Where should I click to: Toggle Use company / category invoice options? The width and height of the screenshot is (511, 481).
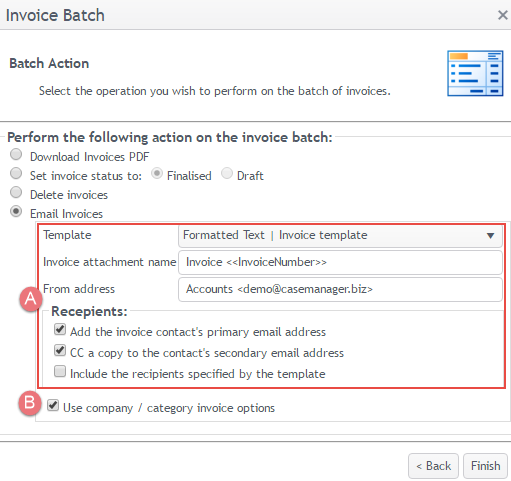[x=53, y=405]
